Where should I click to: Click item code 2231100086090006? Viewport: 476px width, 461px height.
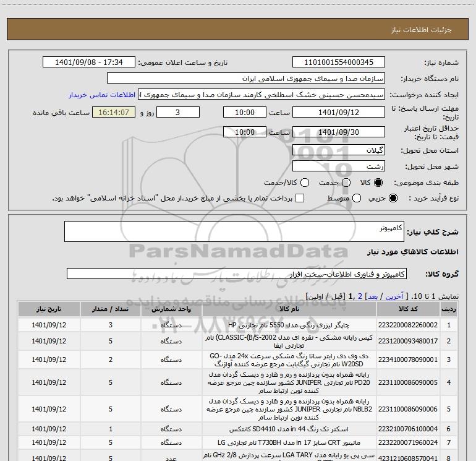click(408, 409)
